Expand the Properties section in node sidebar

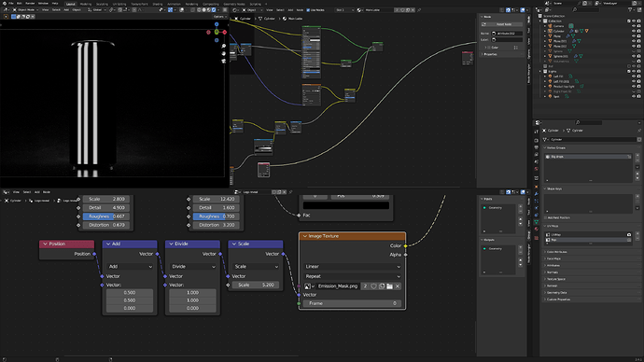coord(490,54)
